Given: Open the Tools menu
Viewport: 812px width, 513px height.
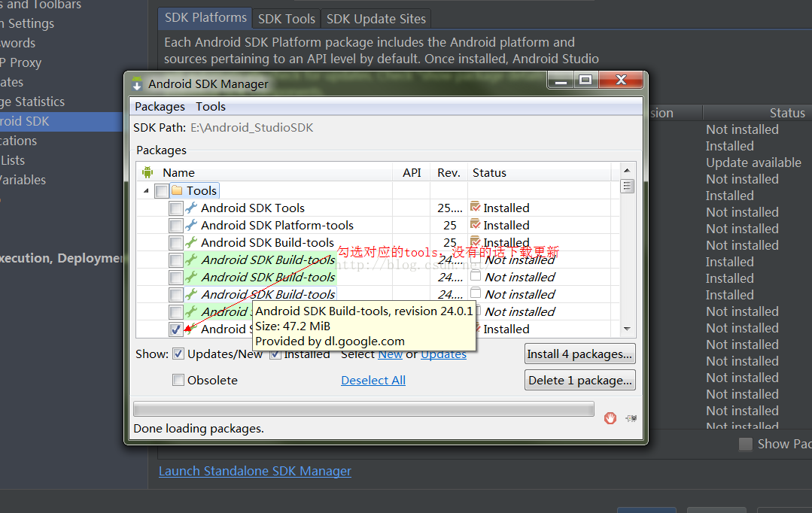Looking at the screenshot, I should point(210,107).
